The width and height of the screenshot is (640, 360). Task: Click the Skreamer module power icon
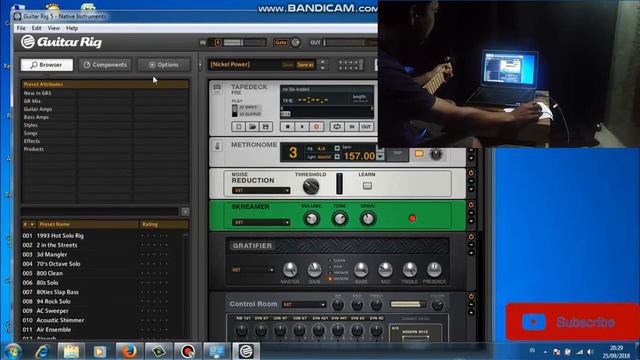[x=471, y=204]
